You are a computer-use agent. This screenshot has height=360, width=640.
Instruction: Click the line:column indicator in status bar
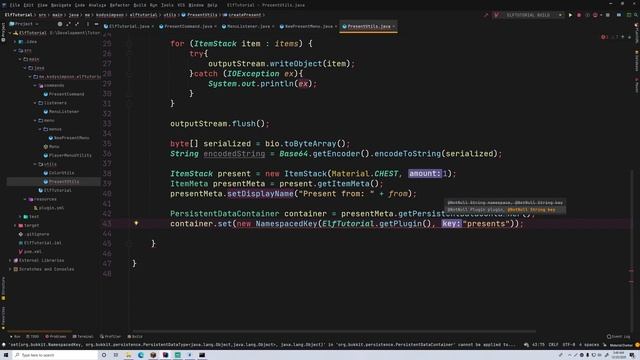[538, 345]
